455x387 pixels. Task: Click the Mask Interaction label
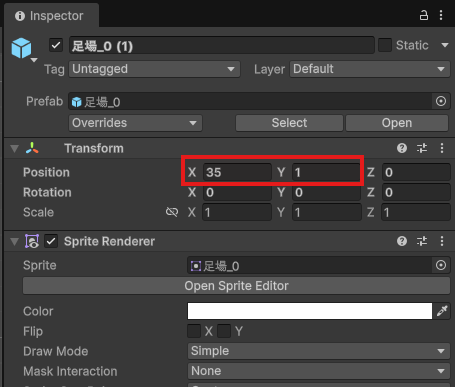click(70, 371)
